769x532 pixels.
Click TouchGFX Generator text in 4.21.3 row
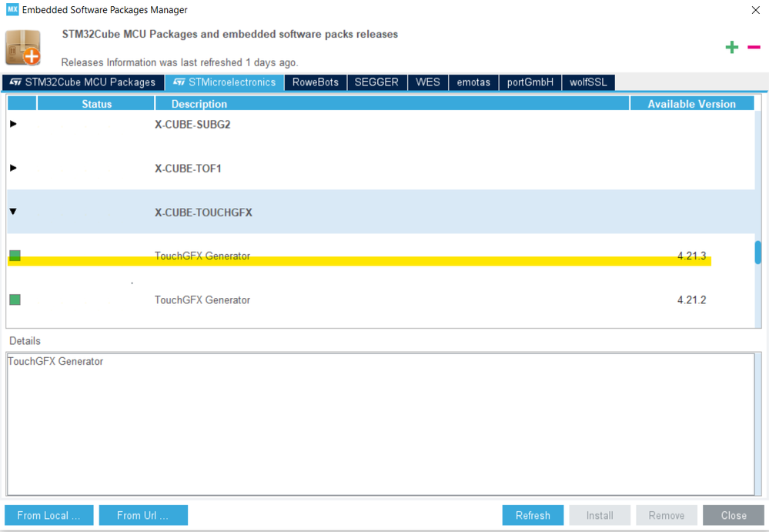click(202, 256)
